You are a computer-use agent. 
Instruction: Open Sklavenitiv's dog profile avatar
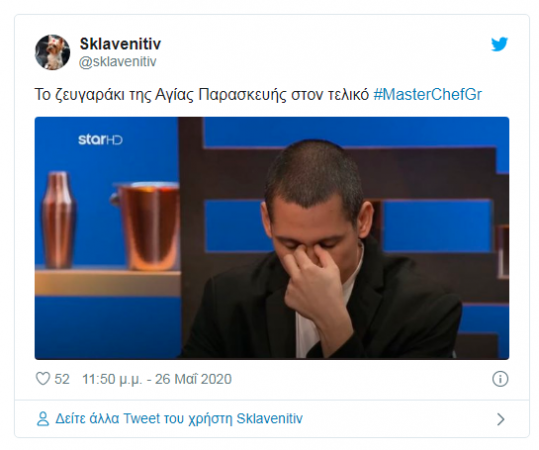[52, 52]
